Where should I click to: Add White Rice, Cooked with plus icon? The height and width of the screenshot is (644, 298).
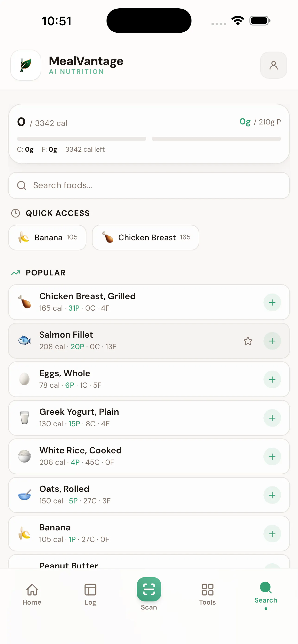coord(272,456)
